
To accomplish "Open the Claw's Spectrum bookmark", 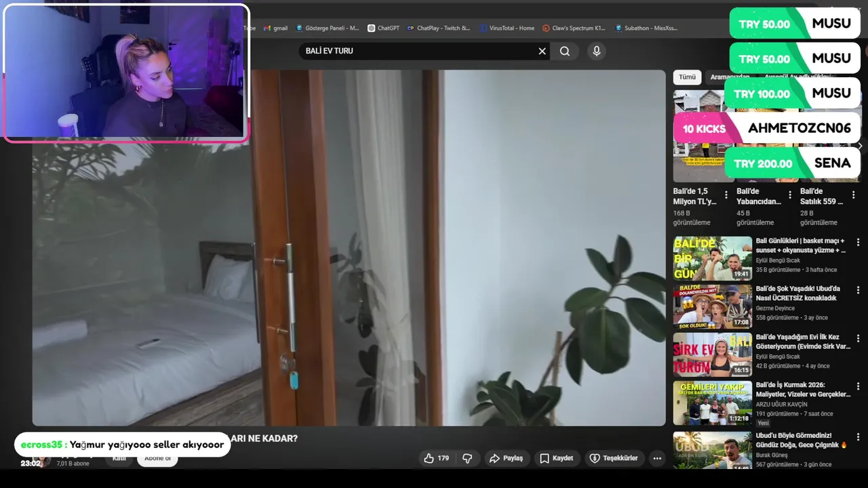I will [x=574, y=28].
